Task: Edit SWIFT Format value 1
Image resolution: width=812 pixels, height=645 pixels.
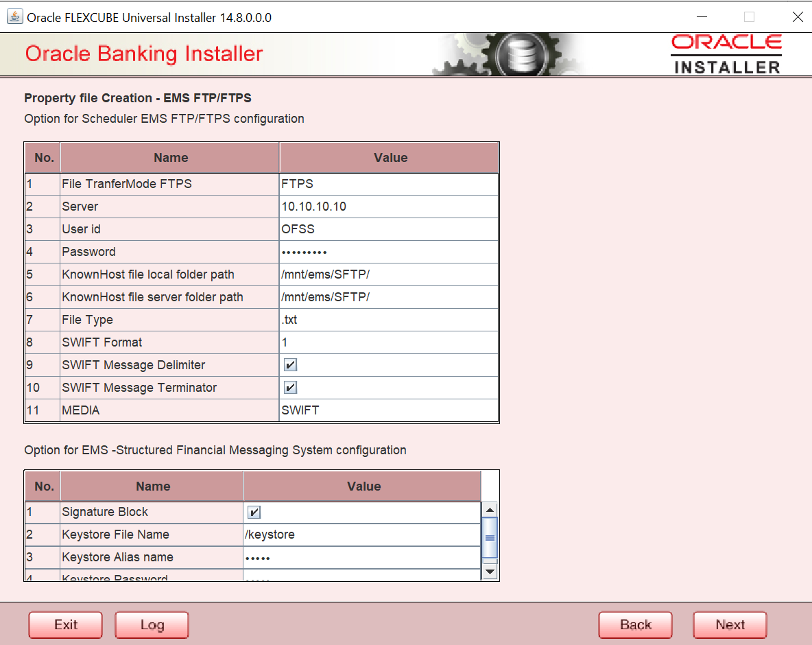Action: tap(388, 342)
